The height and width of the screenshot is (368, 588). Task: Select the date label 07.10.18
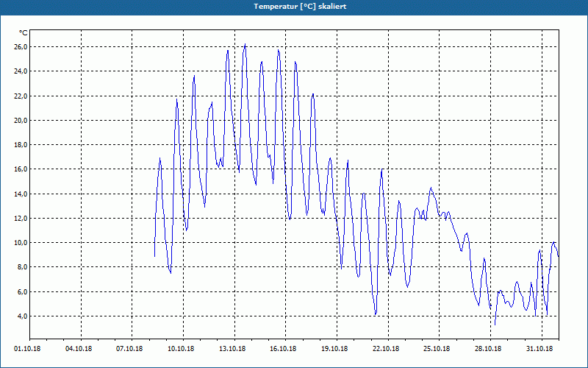point(129,349)
